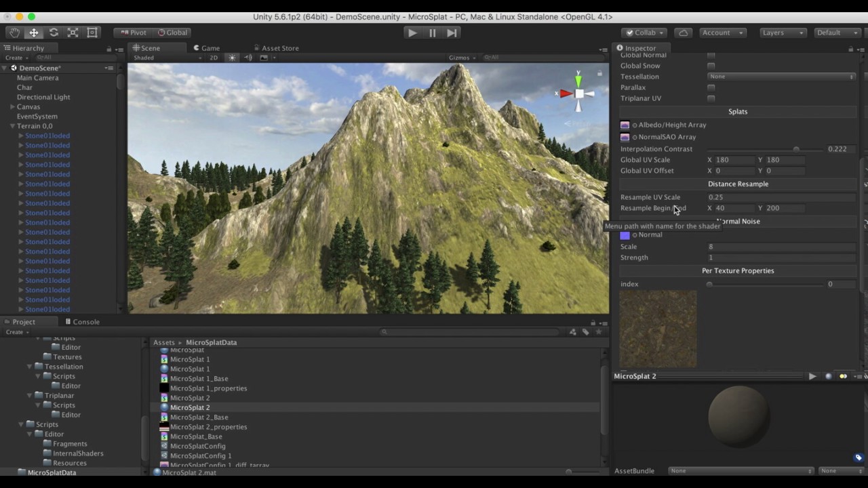
Task: Open cloud services panel
Action: point(684,33)
